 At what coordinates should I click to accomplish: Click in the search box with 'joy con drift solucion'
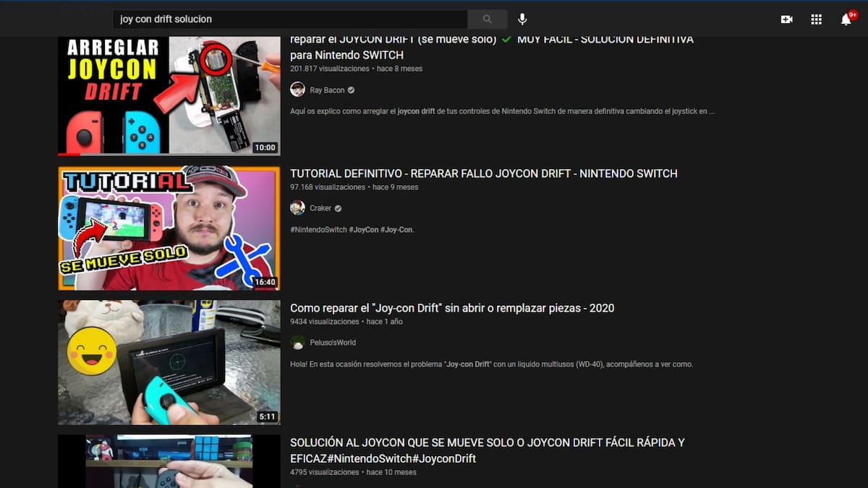pyautogui.click(x=290, y=20)
